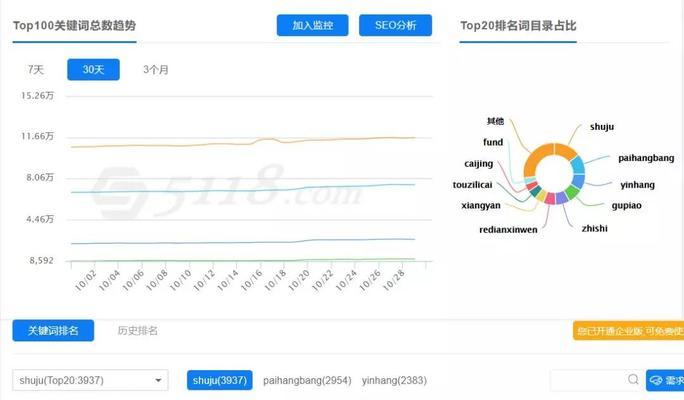Click the orange top trend line

click(243, 143)
